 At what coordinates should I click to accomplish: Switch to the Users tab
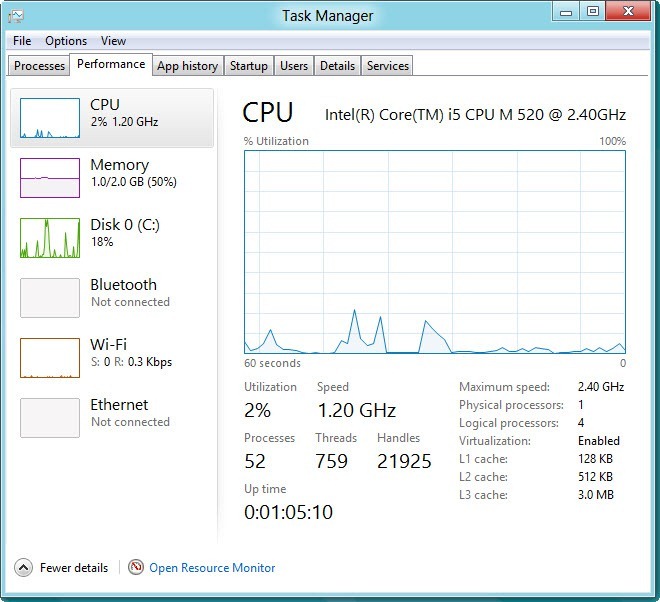tap(294, 66)
